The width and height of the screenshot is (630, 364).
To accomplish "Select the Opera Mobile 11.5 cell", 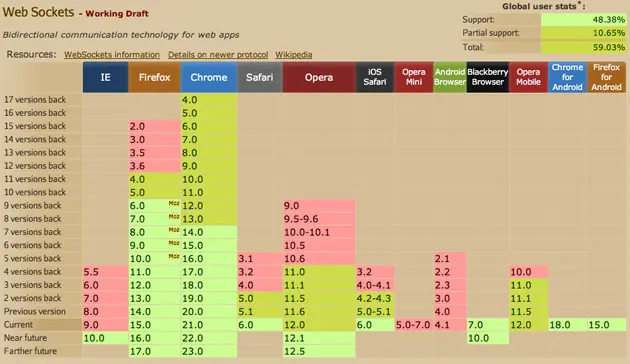I will pos(529,311).
